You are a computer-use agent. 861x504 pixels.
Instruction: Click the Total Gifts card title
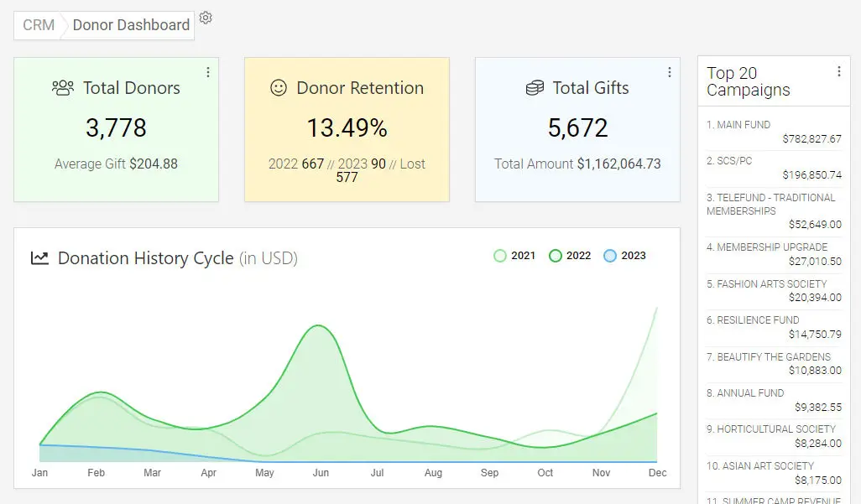(591, 88)
